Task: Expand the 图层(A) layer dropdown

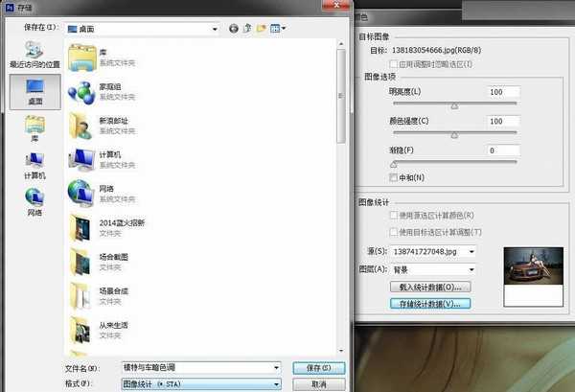Action: 471,268
